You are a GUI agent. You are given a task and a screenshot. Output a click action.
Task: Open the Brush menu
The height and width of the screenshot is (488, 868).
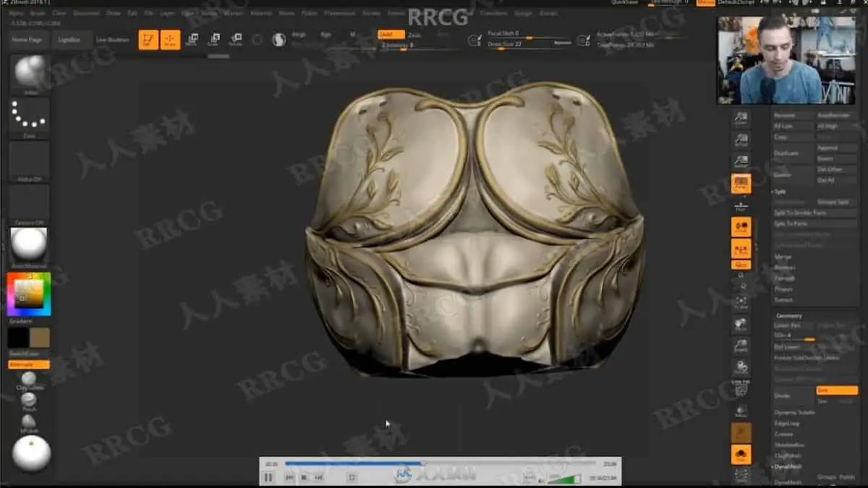pyautogui.click(x=36, y=13)
